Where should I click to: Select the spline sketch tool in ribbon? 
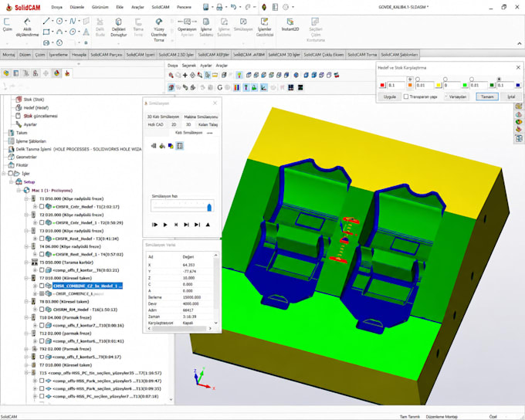pyautogui.click(x=73, y=21)
